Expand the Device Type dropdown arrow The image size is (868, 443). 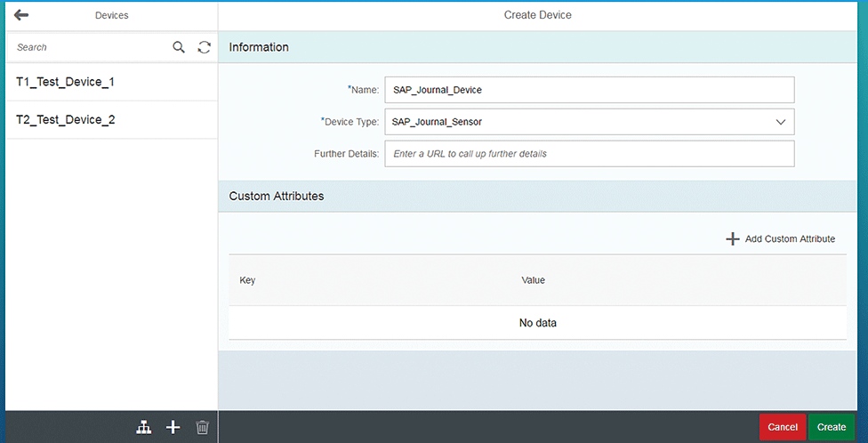point(781,122)
